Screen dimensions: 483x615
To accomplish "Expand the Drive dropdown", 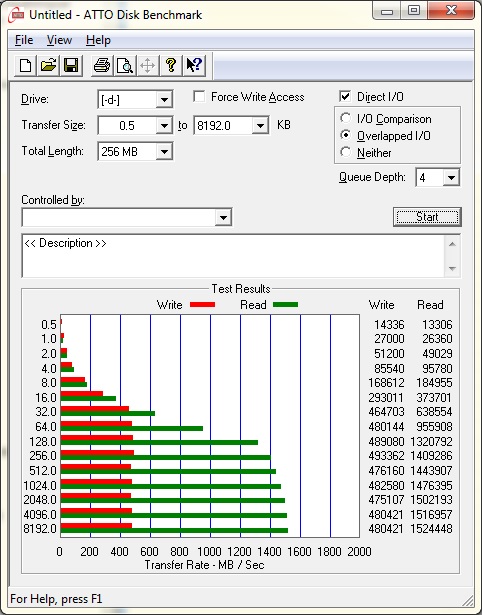I will pos(164,100).
